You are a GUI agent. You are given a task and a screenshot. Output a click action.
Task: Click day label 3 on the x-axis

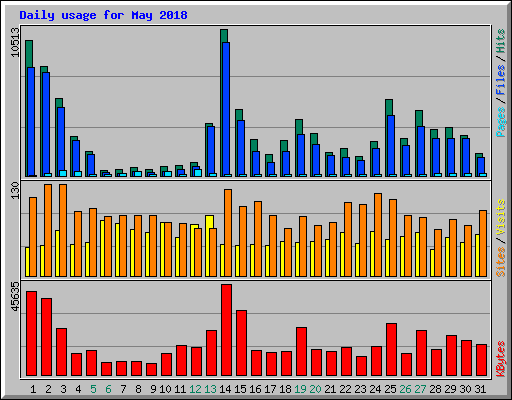point(63,389)
